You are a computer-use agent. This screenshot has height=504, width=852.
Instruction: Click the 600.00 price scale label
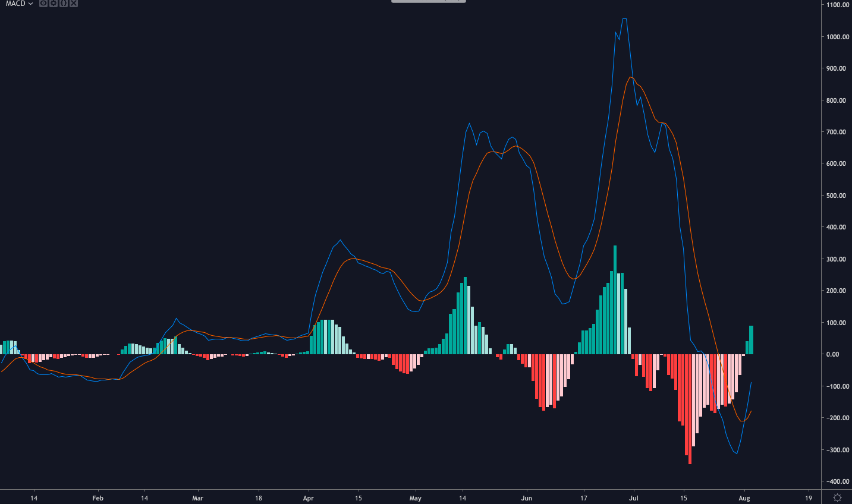[x=836, y=163]
